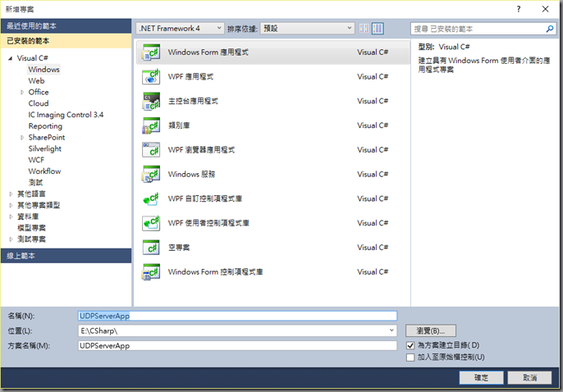Expand the 其他語言 tree node

[x=11, y=194]
